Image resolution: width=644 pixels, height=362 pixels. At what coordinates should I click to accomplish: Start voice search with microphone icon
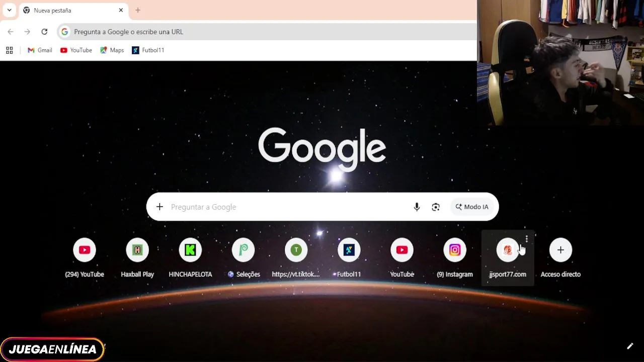pos(417,207)
